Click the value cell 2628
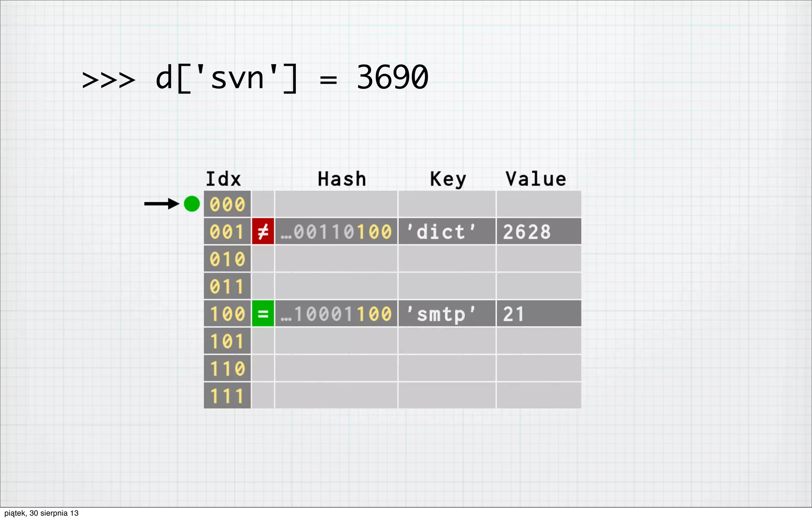 point(538,231)
